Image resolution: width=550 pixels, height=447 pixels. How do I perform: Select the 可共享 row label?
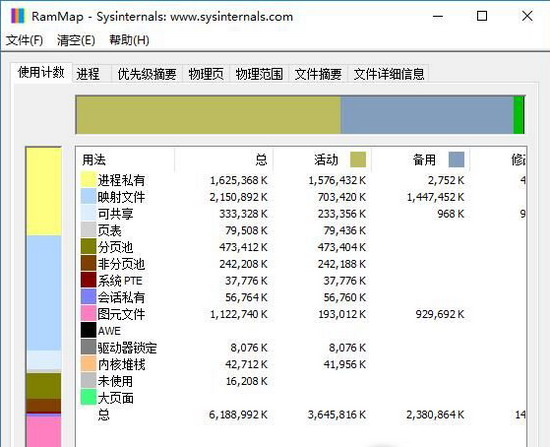pos(115,214)
